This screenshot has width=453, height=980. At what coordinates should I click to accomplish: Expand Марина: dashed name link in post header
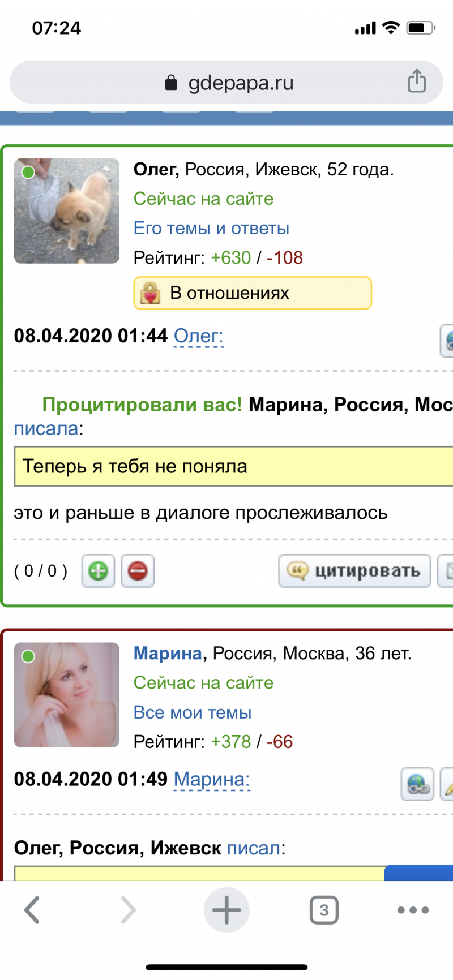coord(212,780)
